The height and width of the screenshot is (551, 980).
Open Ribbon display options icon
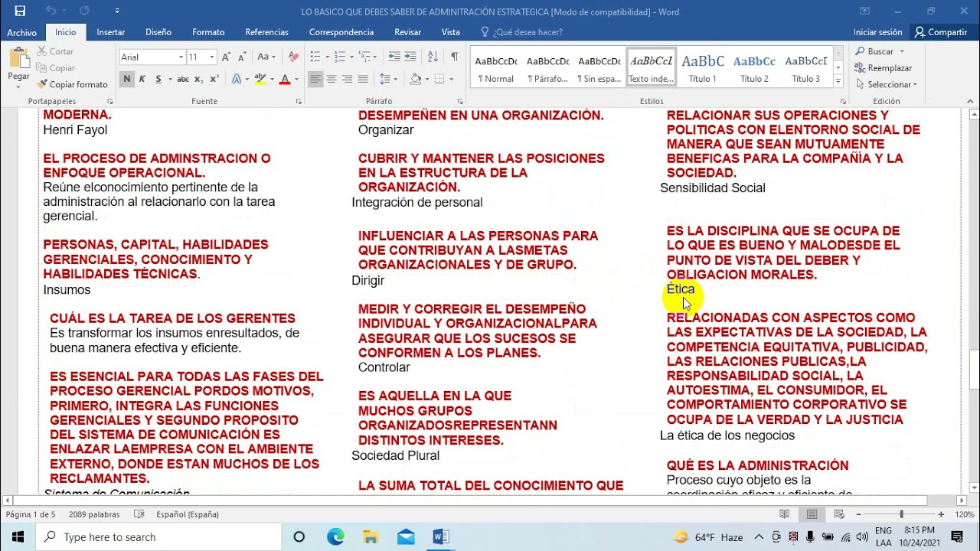864,11
